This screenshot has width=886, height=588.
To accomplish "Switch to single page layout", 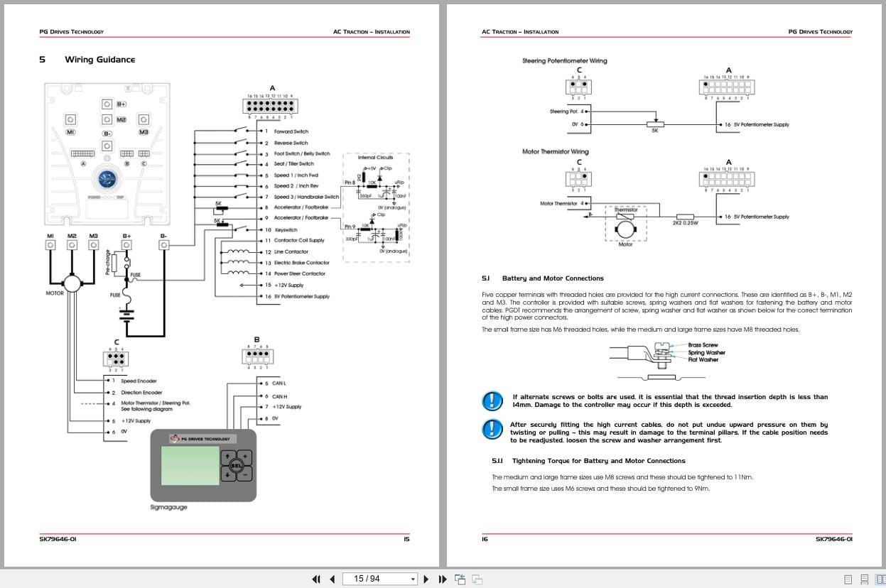I will click(x=848, y=580).
